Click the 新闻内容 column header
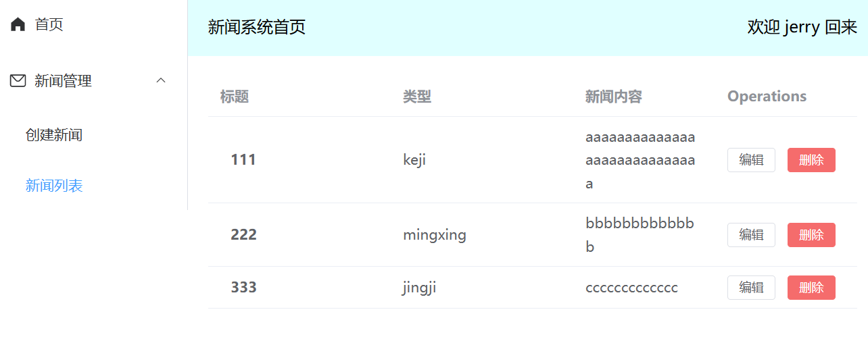Screen dimensions: 868x343 (614, 97)
